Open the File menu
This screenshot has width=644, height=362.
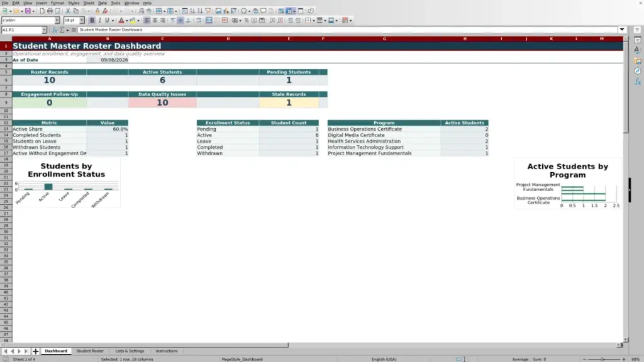pos(5,3)
